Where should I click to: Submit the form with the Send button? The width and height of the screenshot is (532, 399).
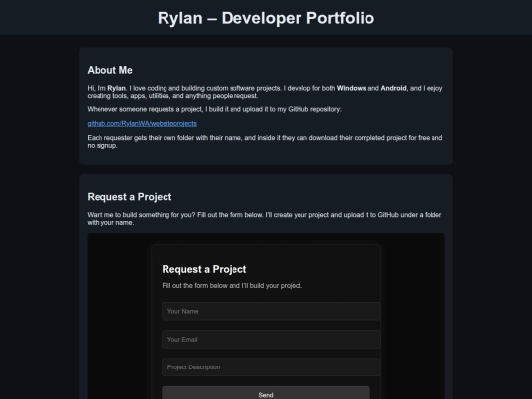(266, 393)
